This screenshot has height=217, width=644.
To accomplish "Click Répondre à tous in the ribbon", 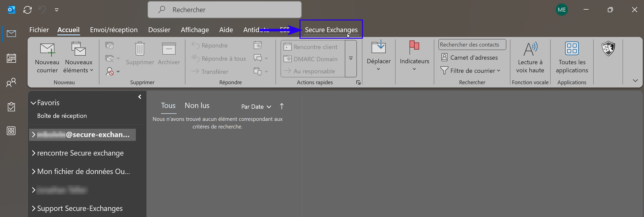I will point(219,59).
